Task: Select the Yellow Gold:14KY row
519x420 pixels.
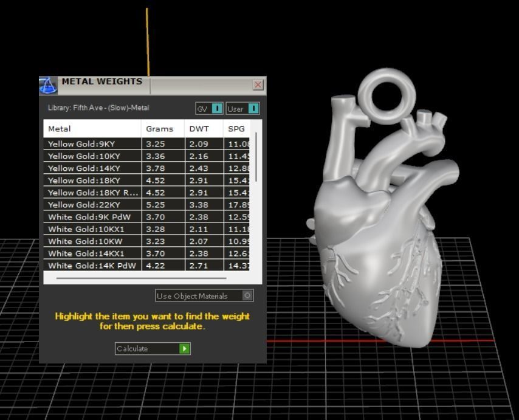Action: coord(146,168)
